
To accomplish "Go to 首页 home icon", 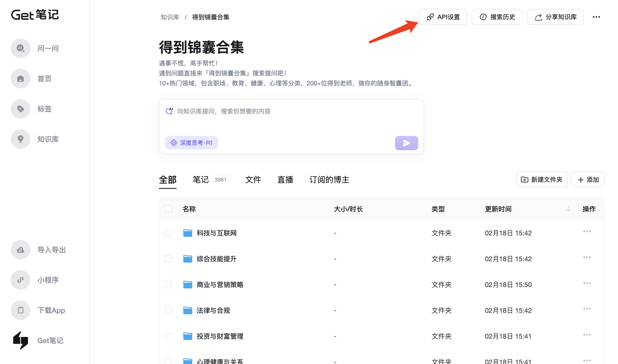I will pos(20,79).
